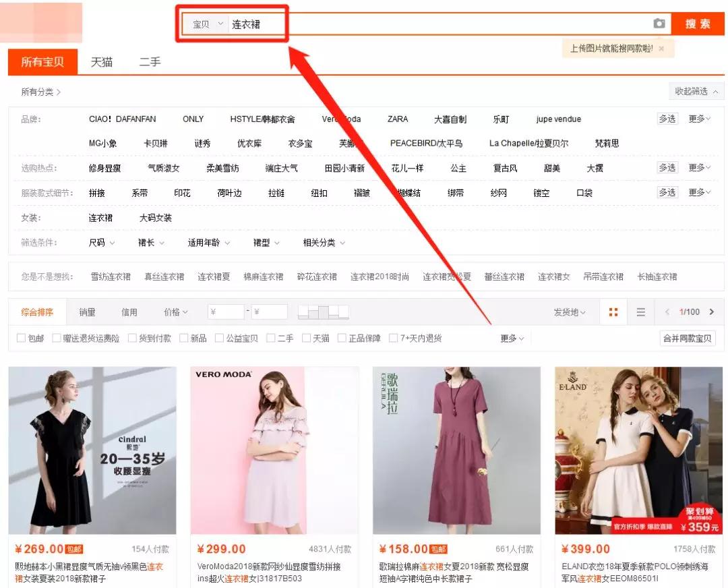728x588 pixels.
Task: Select the 荷叶边 style detail
Action: tap(229, 193)
